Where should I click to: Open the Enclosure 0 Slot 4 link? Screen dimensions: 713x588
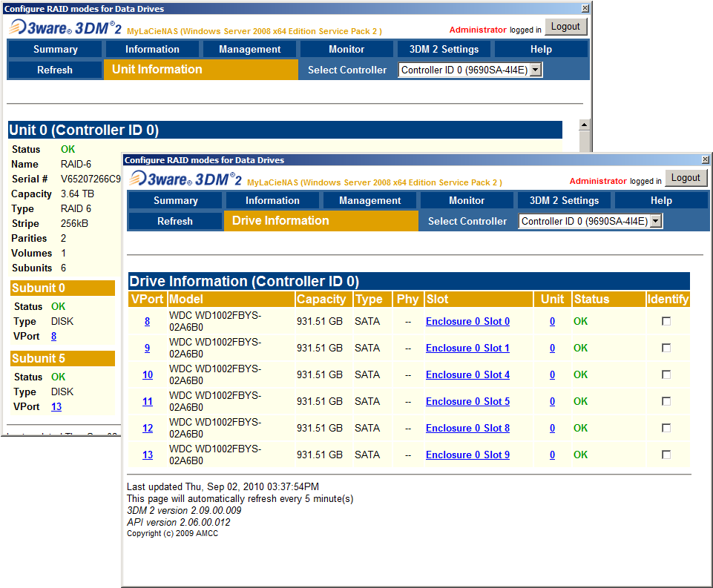467,374
